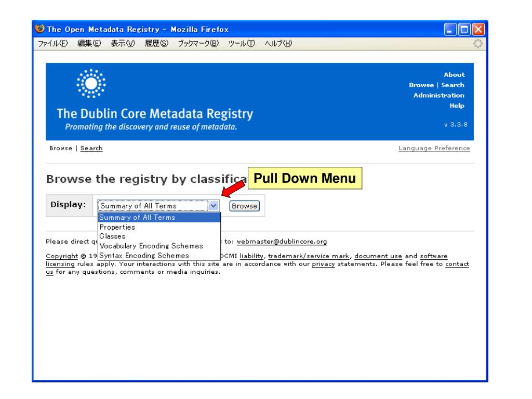Image resolution: width=532 pixels, height=399 pixels.
Task: Open the liability link
Action: click(251, 256)
